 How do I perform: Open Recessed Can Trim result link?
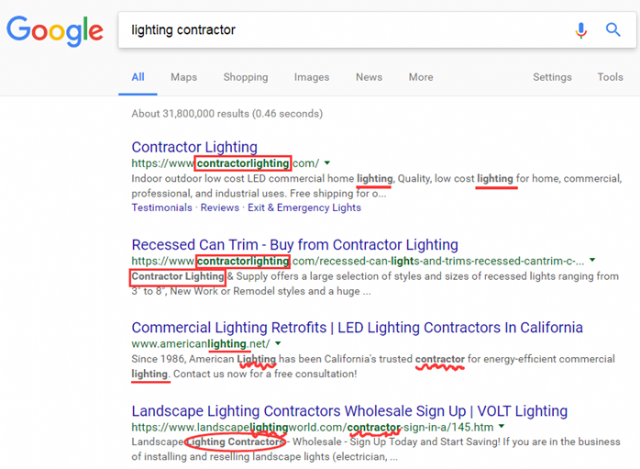[295, 245]
